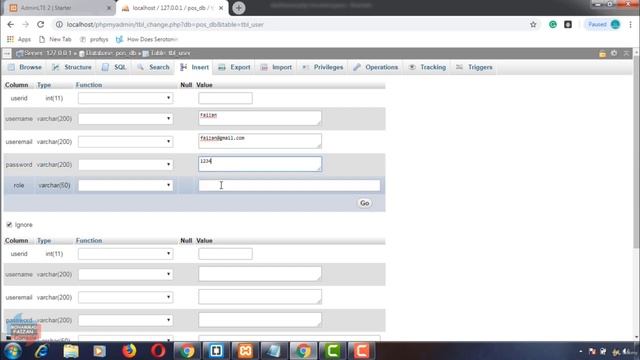Click the username field containing faizan
Viewport: 640px width, 360px height.
(260, 118)
